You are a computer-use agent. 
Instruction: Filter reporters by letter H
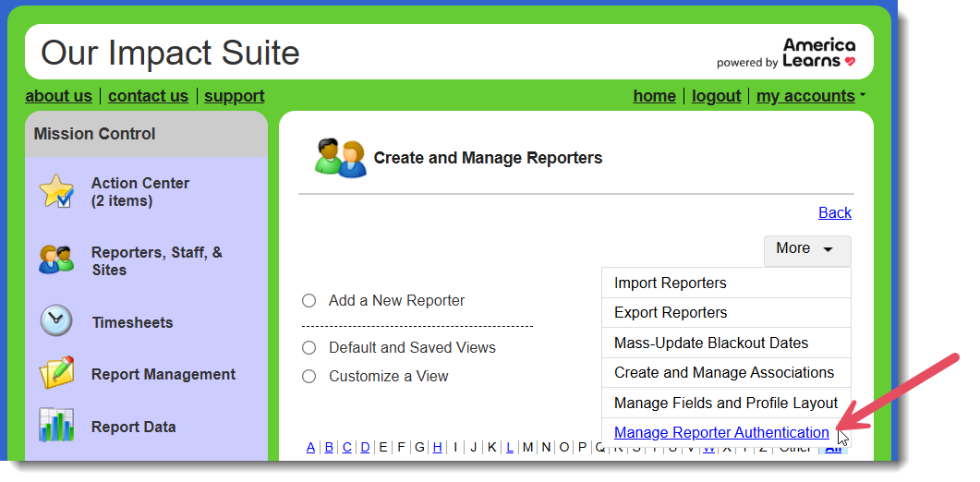[438, 447]
